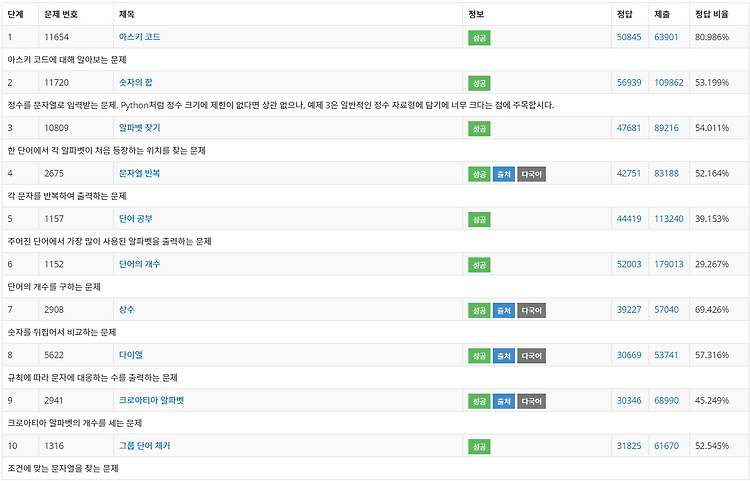Click blue 출처 badge in row 5622
750x481 pixels.
(x=504, y=356)
